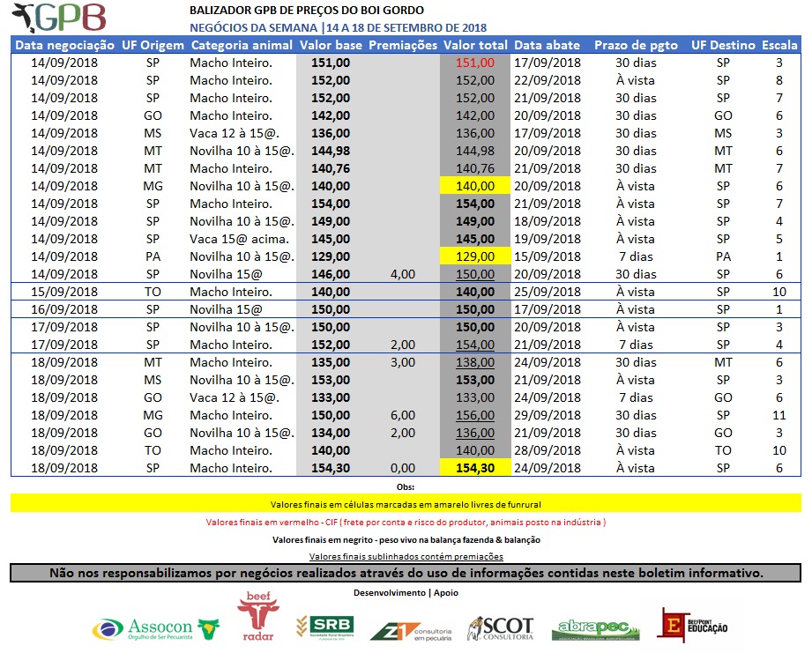Select the 'Prazo de pgto' column header
Viewport: 812px width, 653px height.
coord(636,45)
